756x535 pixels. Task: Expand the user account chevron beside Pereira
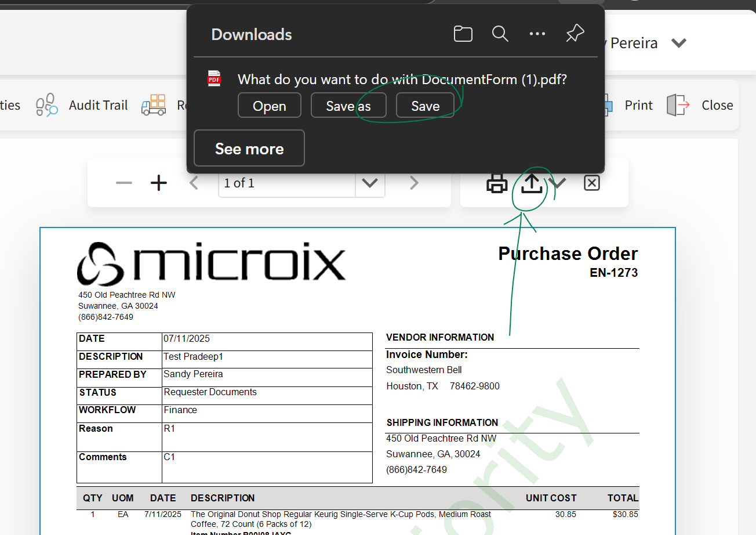click(x=679, y=43)
